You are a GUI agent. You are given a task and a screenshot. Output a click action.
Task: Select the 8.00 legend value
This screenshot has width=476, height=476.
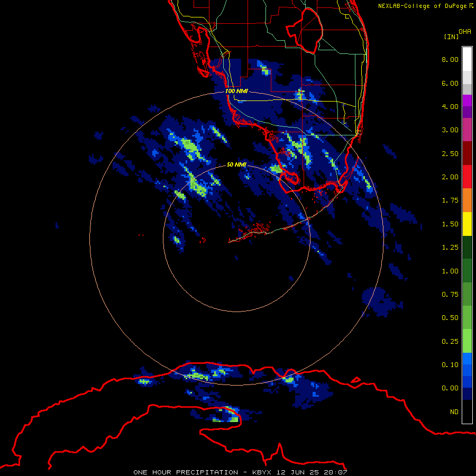click(450, 59)
